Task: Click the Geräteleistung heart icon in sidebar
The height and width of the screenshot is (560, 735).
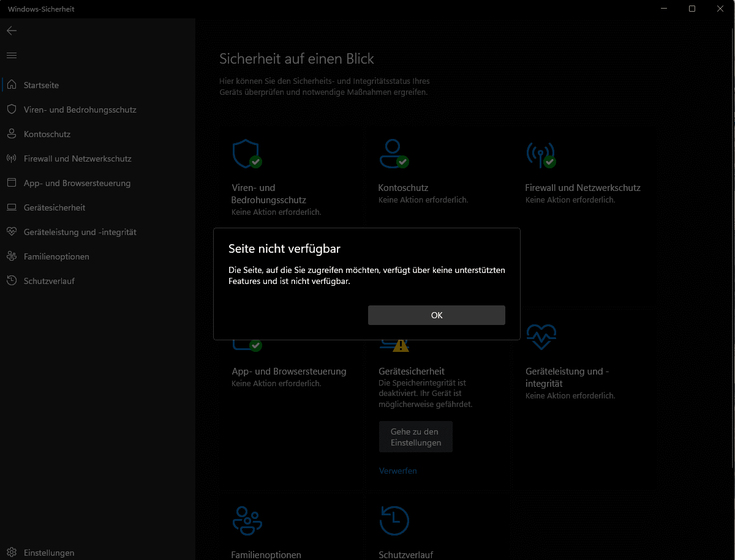Action: pyautogui.click(x=12, y=231)
